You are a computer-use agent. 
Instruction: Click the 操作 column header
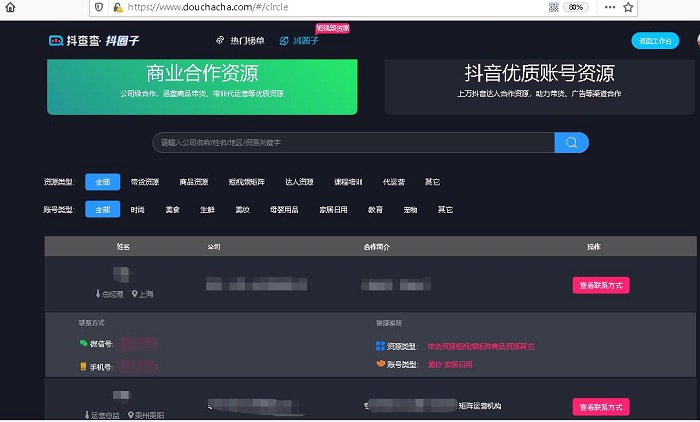coord(593,247)
